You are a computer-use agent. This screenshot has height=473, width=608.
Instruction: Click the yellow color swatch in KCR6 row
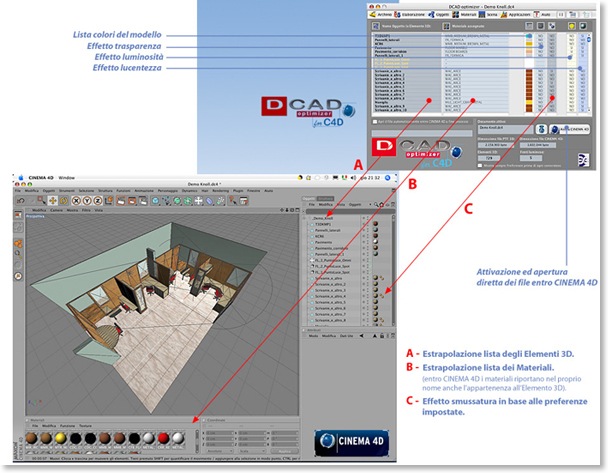[x=529, y=44]
